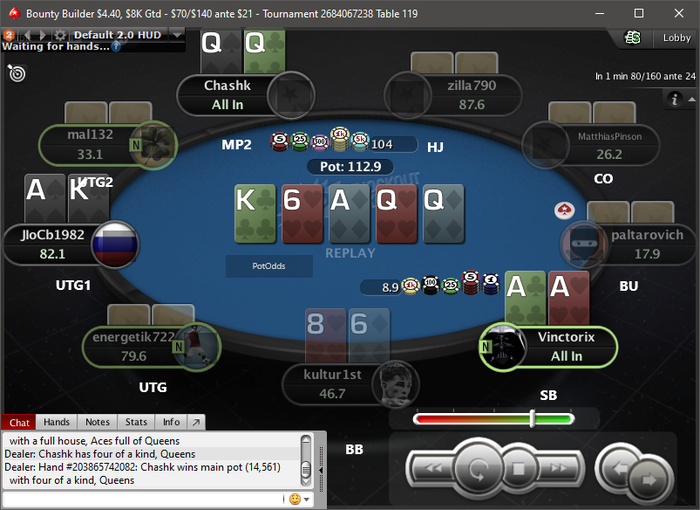Switch to the Stats tab
The height and width of the screenshot is (510, 700).
136,422
